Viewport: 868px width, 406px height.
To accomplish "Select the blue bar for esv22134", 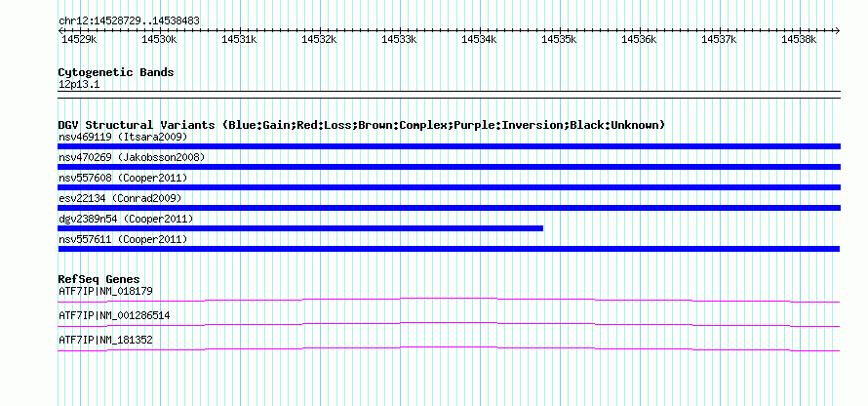I will point(449,208).
